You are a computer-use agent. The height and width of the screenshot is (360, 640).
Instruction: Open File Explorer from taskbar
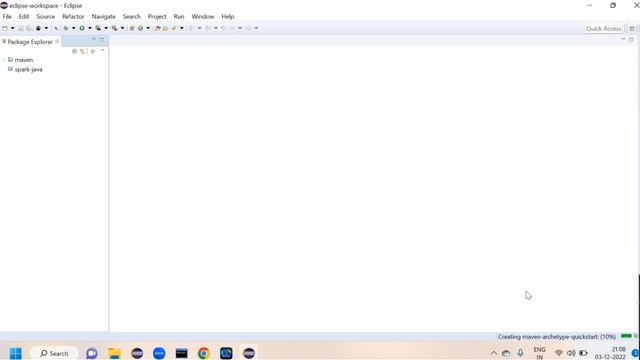click(114, 353)
